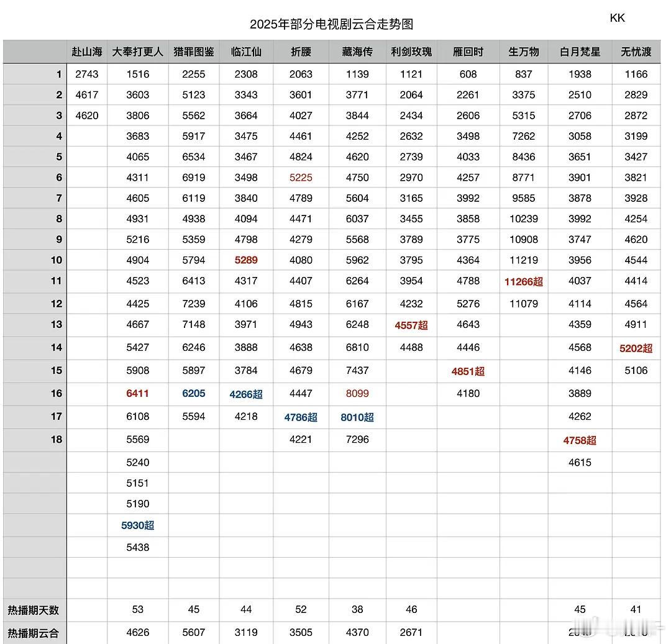The height and width of the screenshot is (644, 671).
Task: Click value 4180 in 雁回时 column
Action: [x=468, y=393]
